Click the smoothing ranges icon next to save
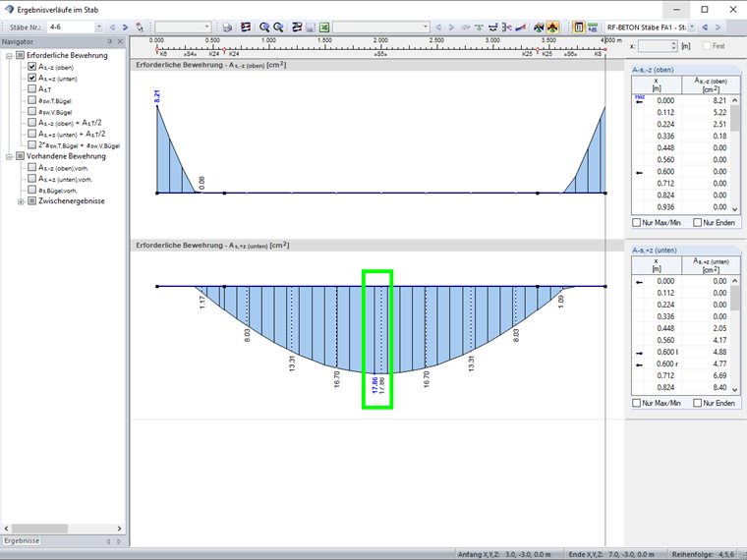 pyautogui.click(x=297, y=28)
